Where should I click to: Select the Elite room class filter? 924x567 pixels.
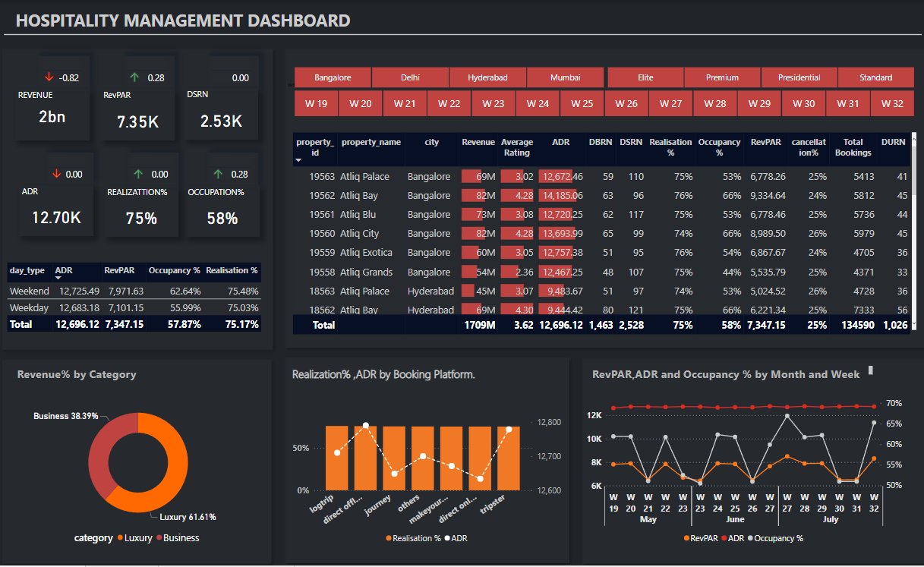point(645,77)
